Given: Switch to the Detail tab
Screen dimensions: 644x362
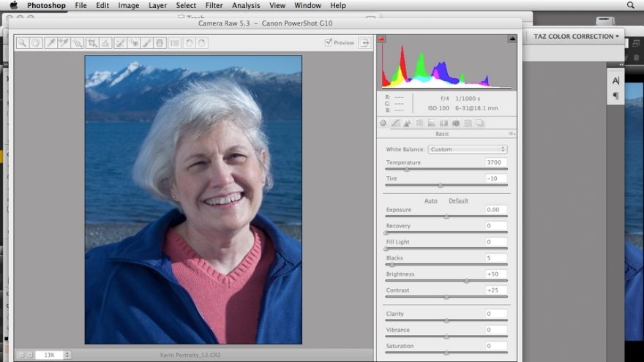Looking at the screenshot, I should [x=407, y=123].
